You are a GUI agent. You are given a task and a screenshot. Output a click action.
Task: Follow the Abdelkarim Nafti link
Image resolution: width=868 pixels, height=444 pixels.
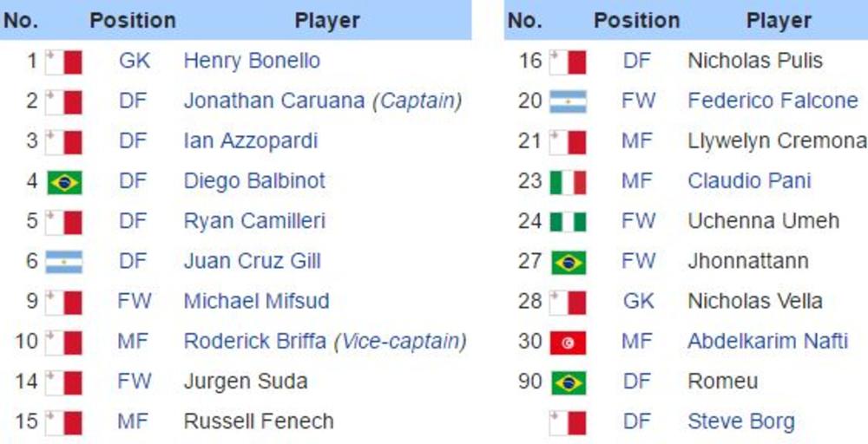pos(767,342)
